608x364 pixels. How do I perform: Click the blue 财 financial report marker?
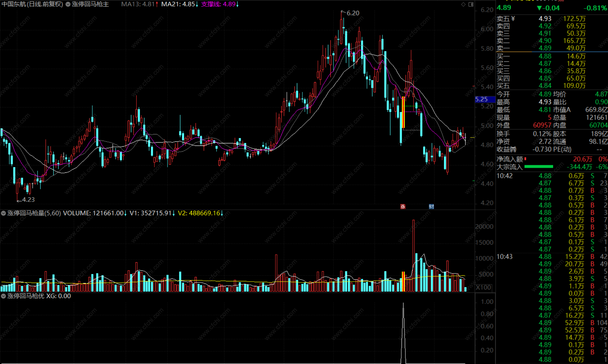coord(431,206)
